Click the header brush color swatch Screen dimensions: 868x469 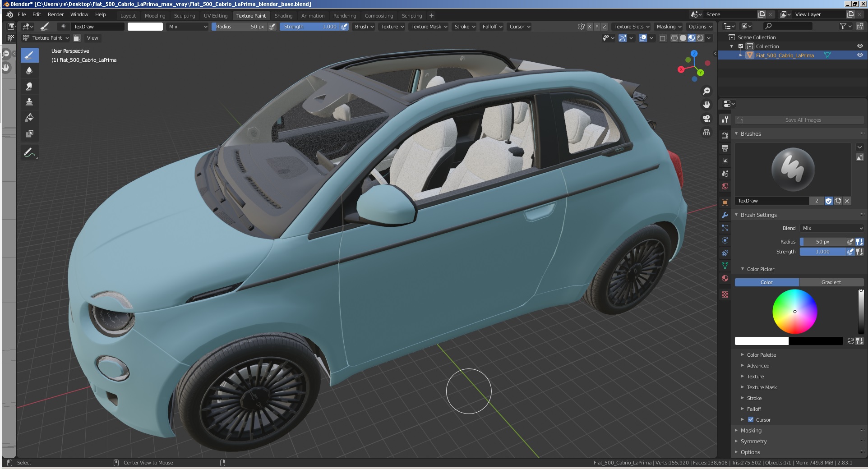[145, 27]
